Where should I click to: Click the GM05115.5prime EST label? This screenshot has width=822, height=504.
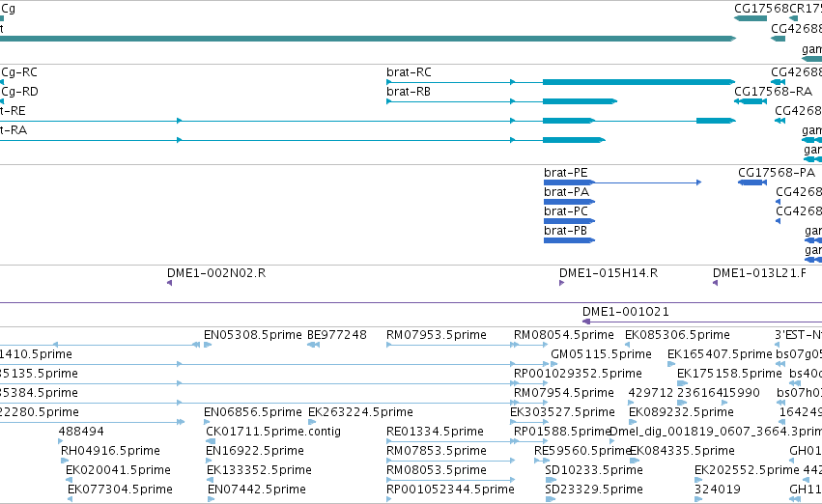601,354
